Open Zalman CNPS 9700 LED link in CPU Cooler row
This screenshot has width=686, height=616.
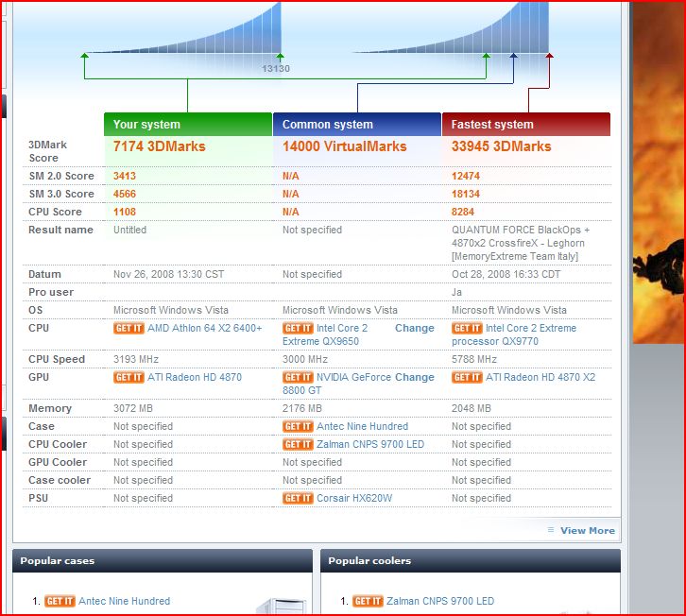click(370, 444)
